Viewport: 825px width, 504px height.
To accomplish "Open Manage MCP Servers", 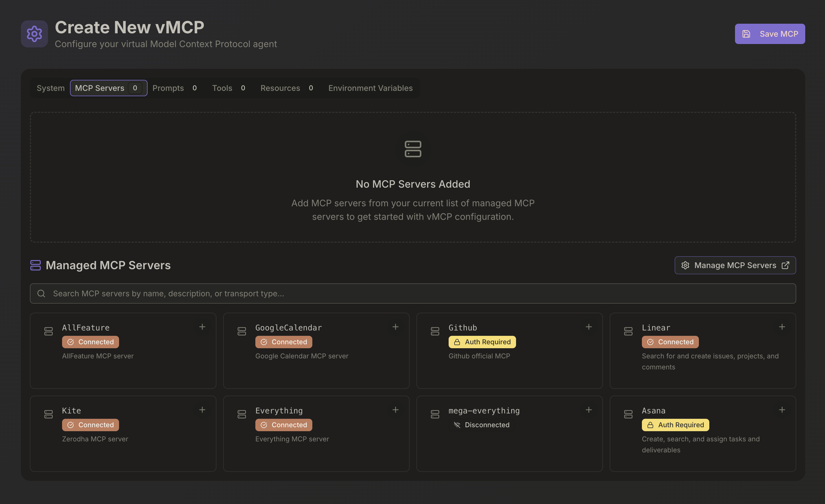I will pos(735,265).
